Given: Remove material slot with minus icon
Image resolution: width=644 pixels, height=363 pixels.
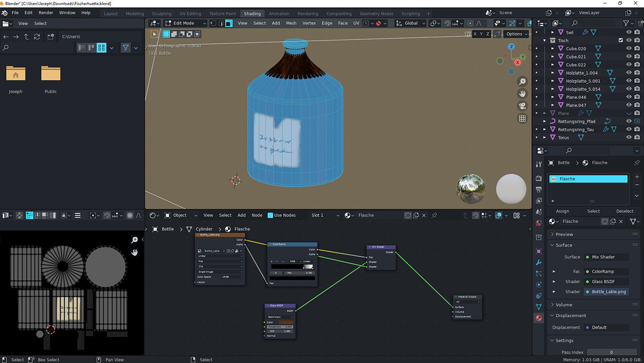Looking at the screenshot, I should 637,185.
